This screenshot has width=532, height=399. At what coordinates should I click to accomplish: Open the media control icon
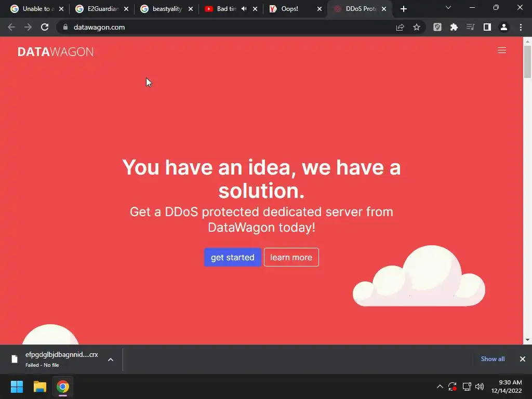click(x=471, y=27)
